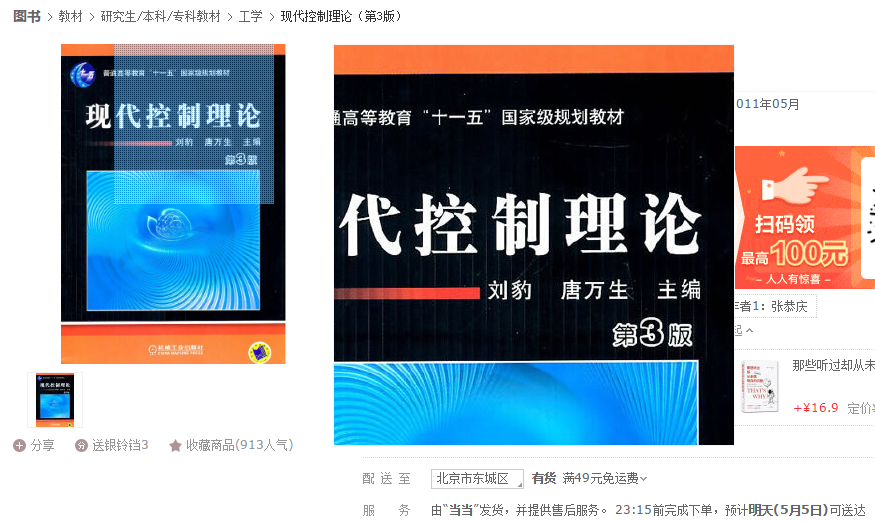Open 研究生/本科/专科教材 breadcrumb link
The image size is (875, 524).
[x=161, y=16]
